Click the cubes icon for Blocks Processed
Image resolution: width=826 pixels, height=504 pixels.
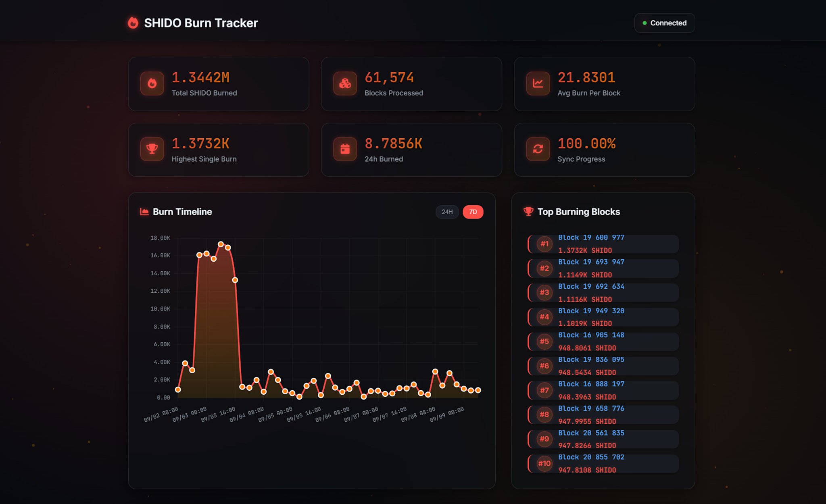coord(345,83)
